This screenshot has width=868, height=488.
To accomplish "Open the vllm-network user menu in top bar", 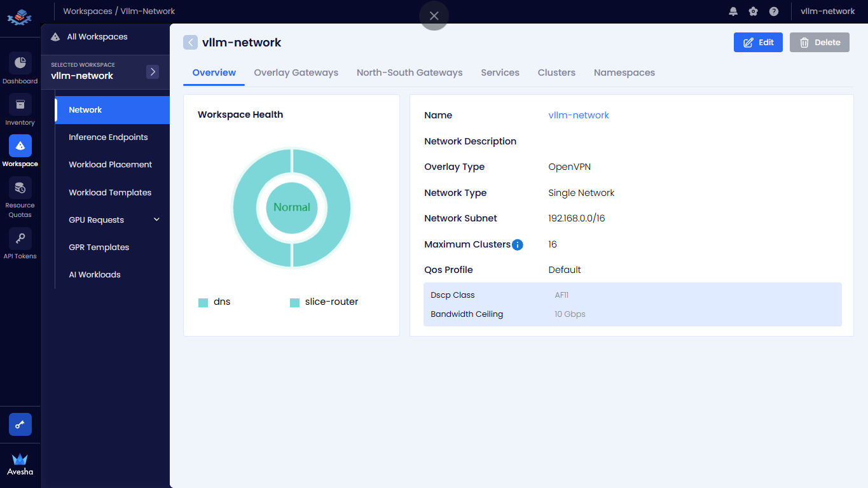I will tap(827, 11).
